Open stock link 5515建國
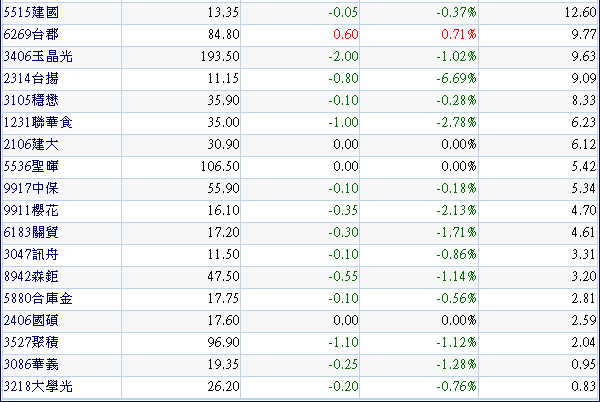 coord(31,13)
